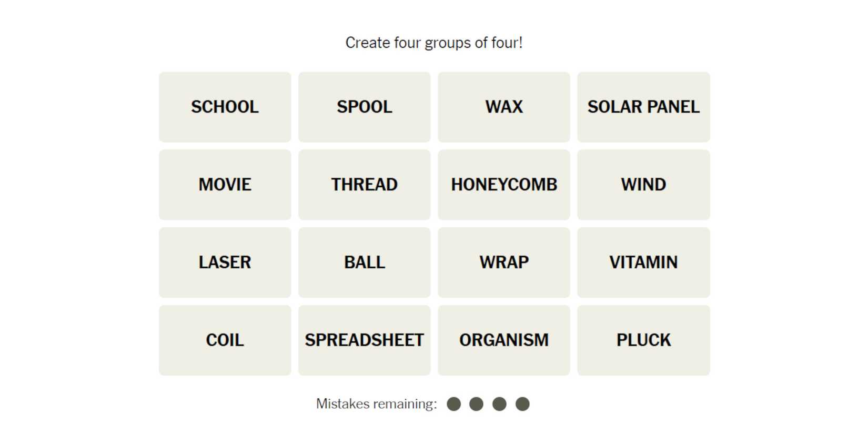
Task: Select the SCHOOL word tile
Action: click(x=225, y=107)
